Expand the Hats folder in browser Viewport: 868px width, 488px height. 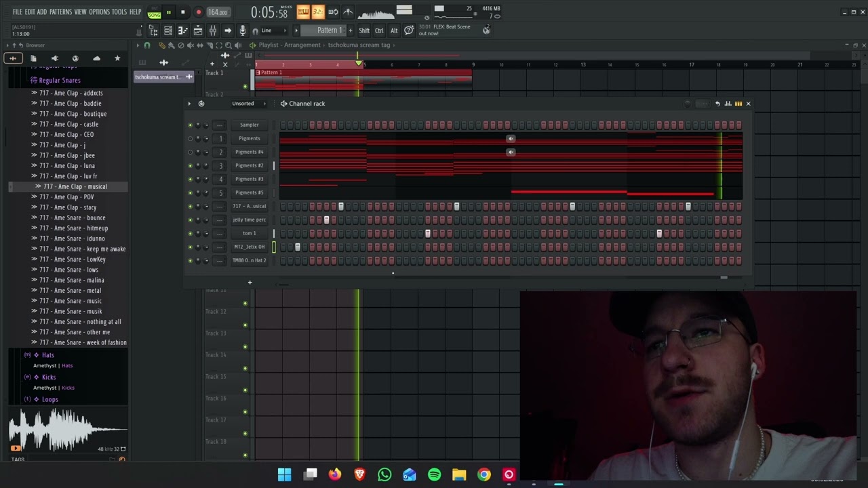pos(47,355)
